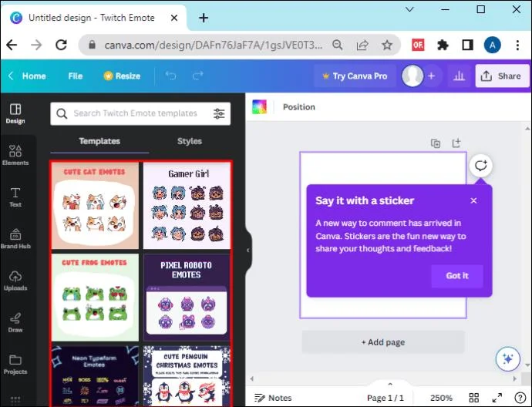Screen dimensions: 532x407
Task: Open the browser side panel icon
Action: (x=467, y=45)
